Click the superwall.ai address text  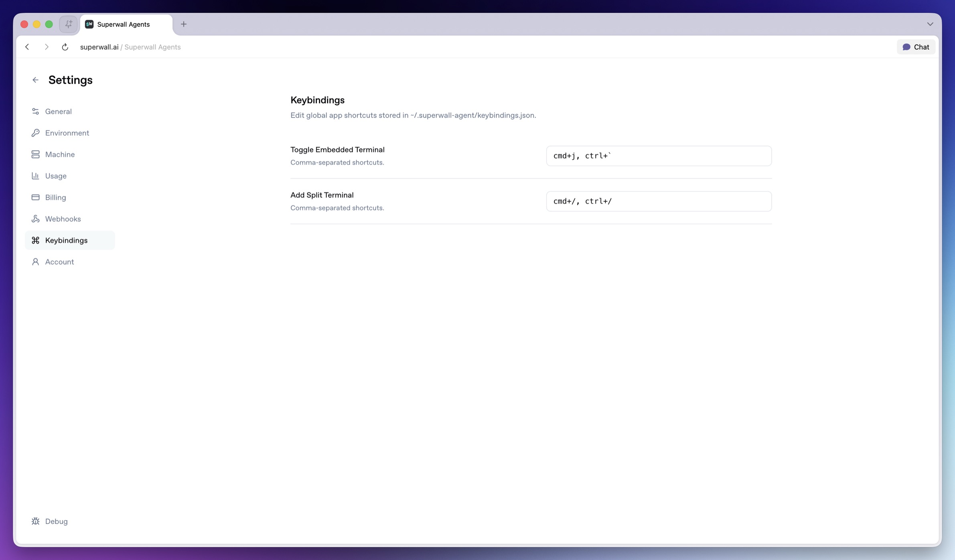click(x=99, y=47)
